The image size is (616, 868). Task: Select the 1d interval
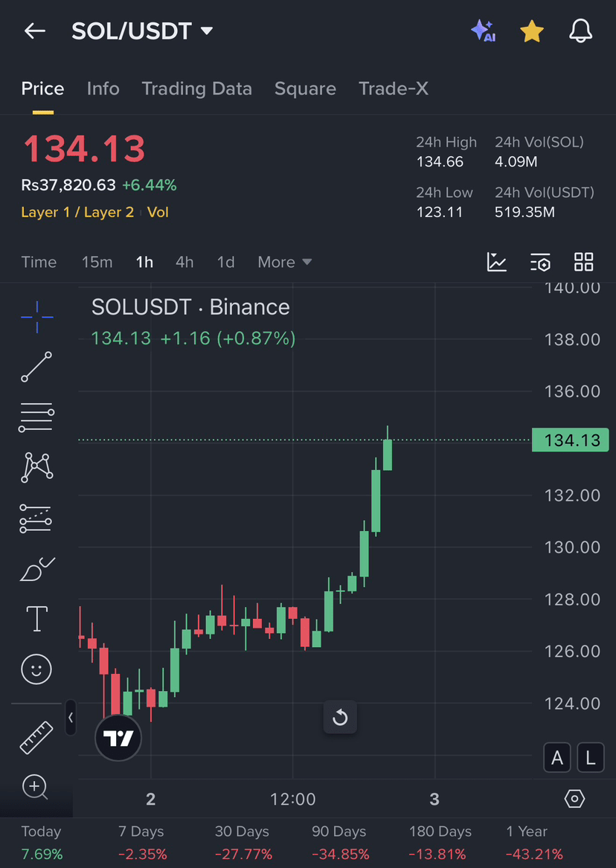(x=225, y=262)
